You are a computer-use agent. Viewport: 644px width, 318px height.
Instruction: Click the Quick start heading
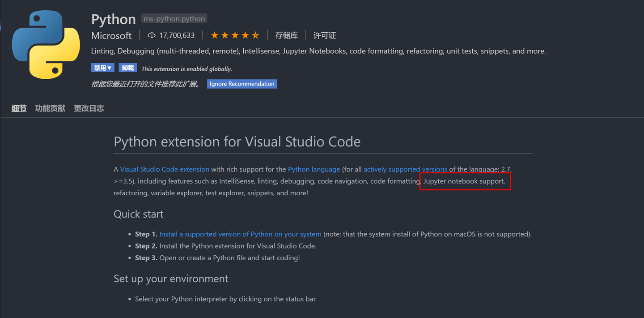[x=139, y=214]
